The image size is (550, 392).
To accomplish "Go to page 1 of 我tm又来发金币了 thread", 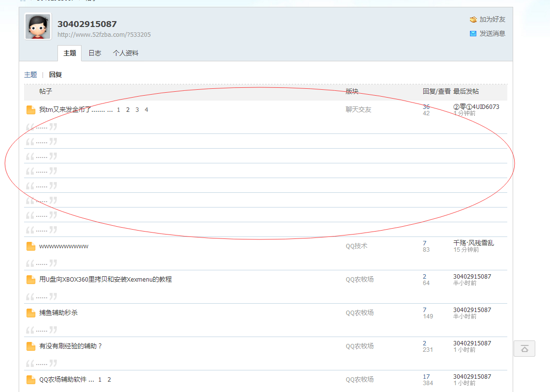I will click(118, 110).
